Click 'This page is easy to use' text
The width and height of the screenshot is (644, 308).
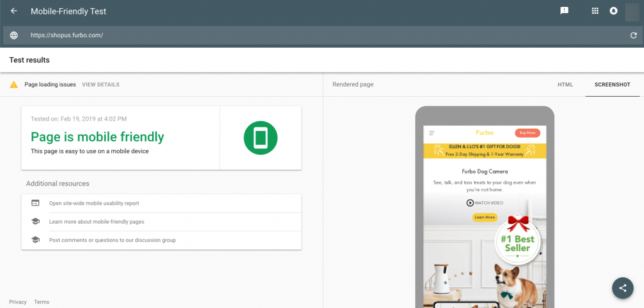coord(89,151)
